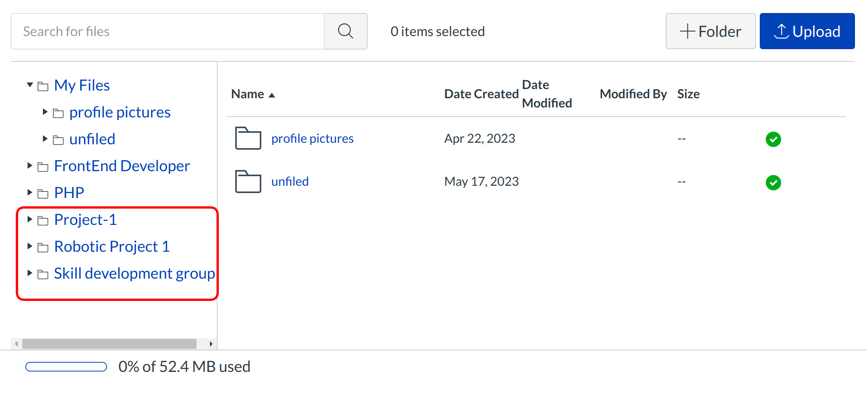Image resolution: width=868 pixels, height=393 pixels.
Task: Open profile pictures link in file list
Action: (312, 139)
